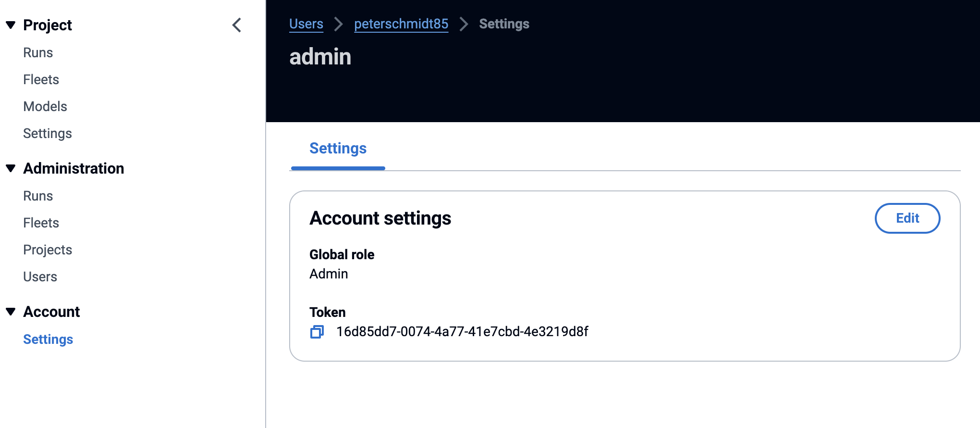Image resolution: width=980 pixels, height=428 pixels.
Task: Open Settings under Project
Action: (48, 134)
